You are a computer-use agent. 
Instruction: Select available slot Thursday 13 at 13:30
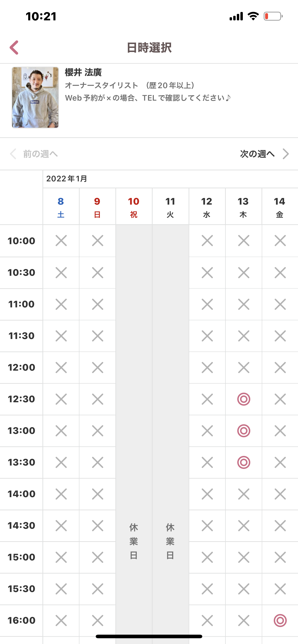(244, 462)
